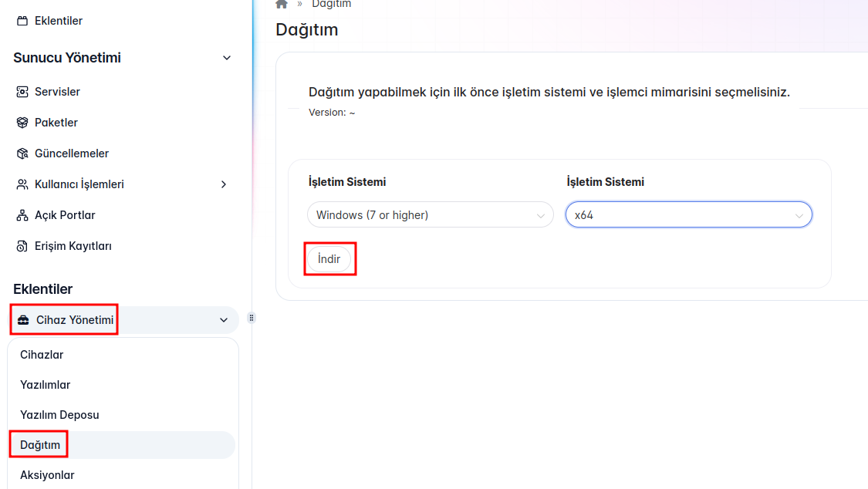Click the Kullanıcı İşlemleri users icon
This screenshot has height=489, width=868.
[x=22, y=184]
